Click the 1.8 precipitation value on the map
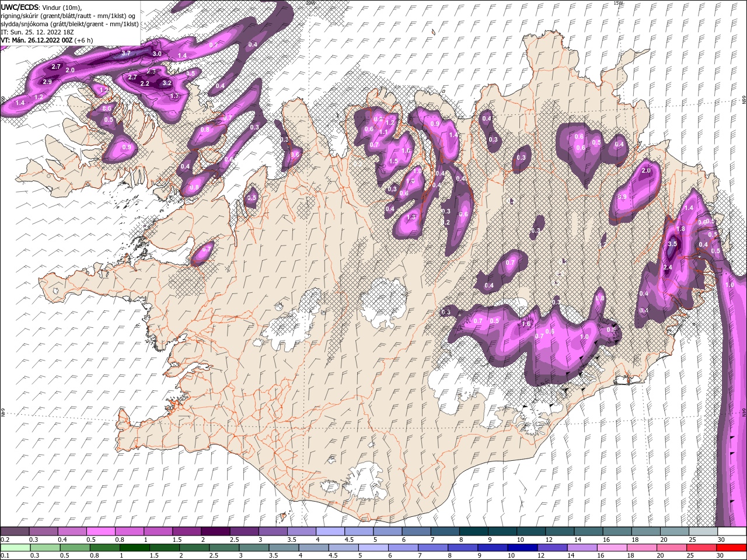 (680, 229)
